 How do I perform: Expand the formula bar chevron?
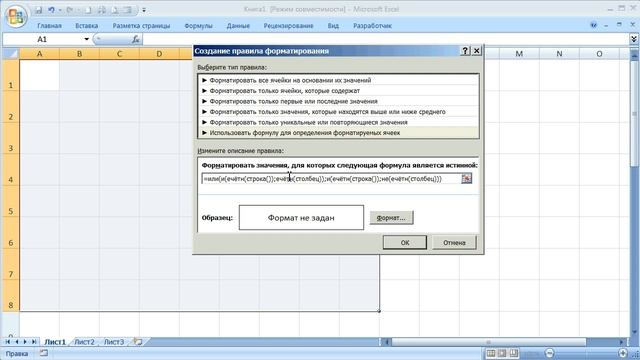[633, 39]
